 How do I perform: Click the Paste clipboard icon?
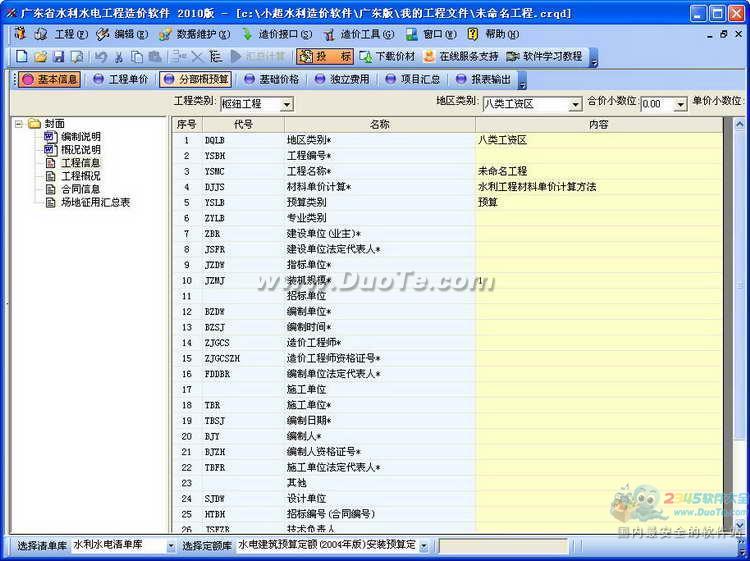[154, 57]
